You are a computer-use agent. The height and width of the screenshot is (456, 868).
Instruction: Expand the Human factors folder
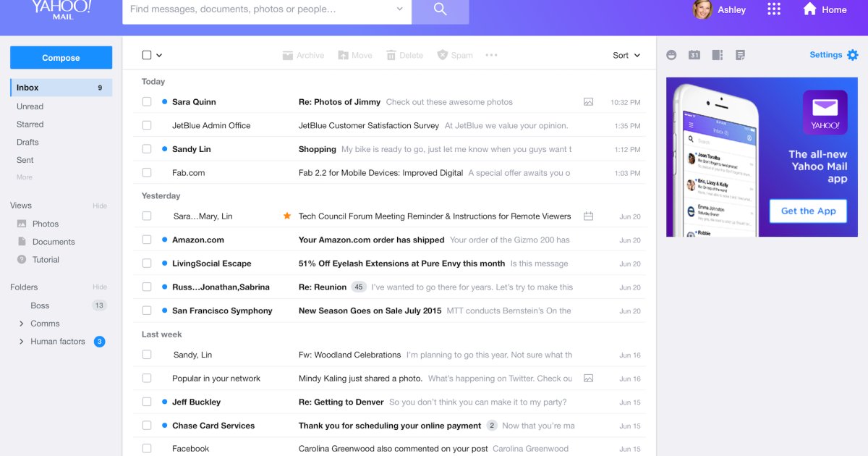pos(22,342)
